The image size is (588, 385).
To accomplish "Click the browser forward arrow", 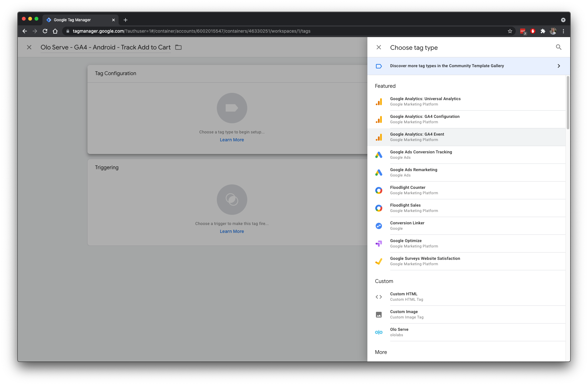I will 35,31.
